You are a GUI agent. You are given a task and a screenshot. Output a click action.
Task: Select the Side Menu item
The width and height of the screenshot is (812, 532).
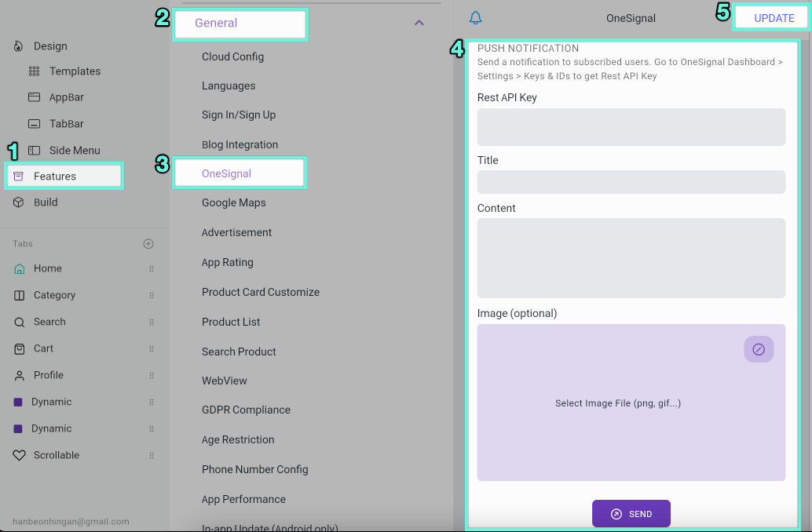click(x=75, y=151)
